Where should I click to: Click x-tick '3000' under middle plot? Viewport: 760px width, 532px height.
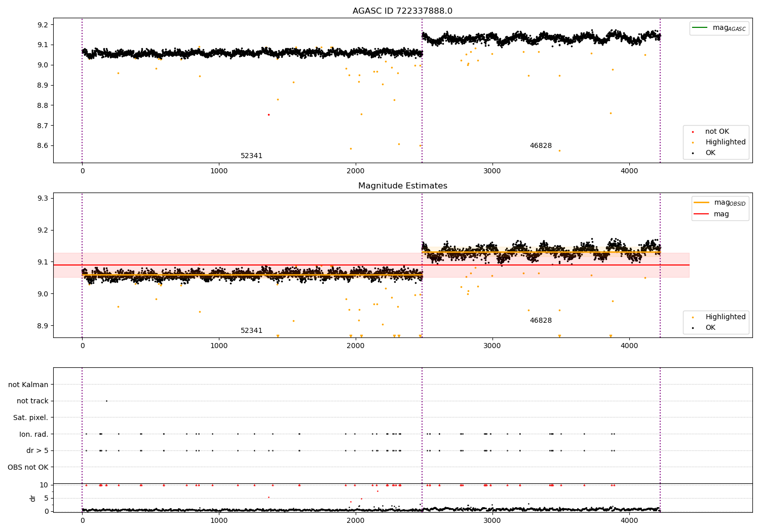coord(492,346)
